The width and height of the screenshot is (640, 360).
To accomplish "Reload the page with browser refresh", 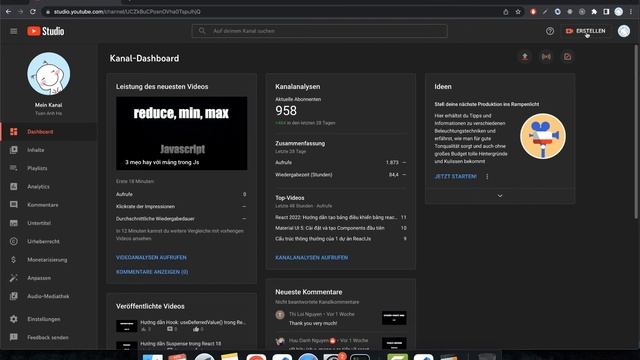I will coord(33,12).
